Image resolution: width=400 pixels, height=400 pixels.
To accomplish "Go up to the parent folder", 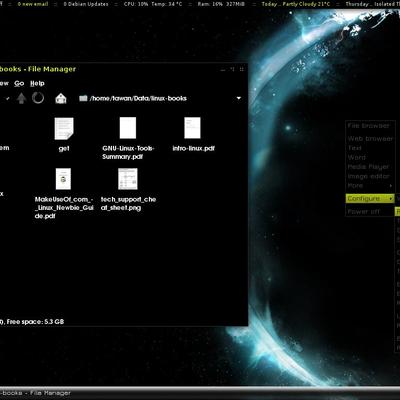I will click(22, 98).
